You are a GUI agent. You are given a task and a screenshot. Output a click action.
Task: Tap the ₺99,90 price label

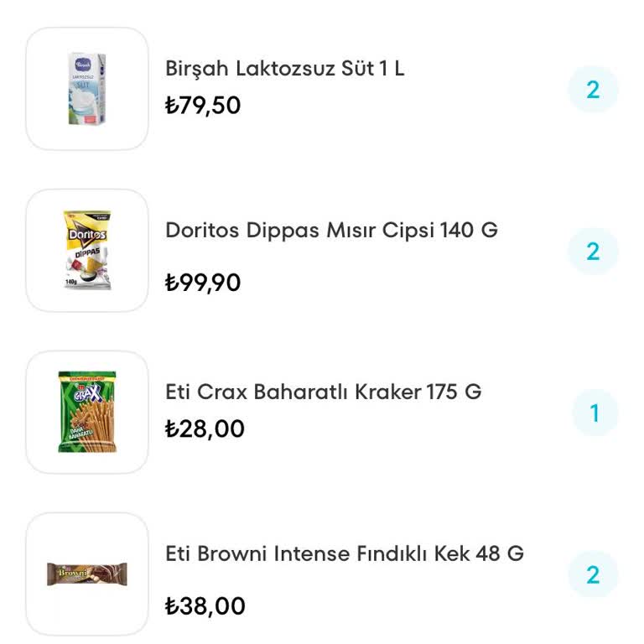tap(203, 283)
